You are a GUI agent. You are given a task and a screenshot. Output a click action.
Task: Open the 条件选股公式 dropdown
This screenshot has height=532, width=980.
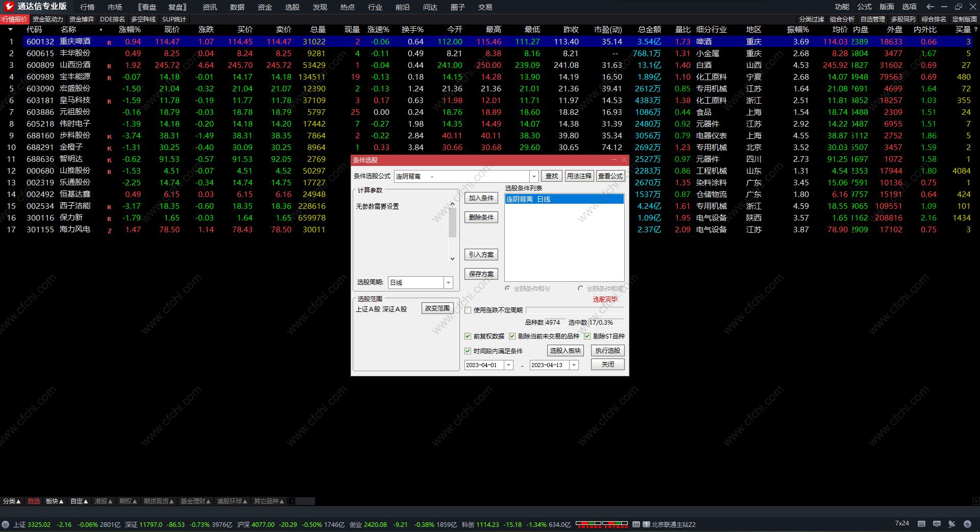click(534, 176)
